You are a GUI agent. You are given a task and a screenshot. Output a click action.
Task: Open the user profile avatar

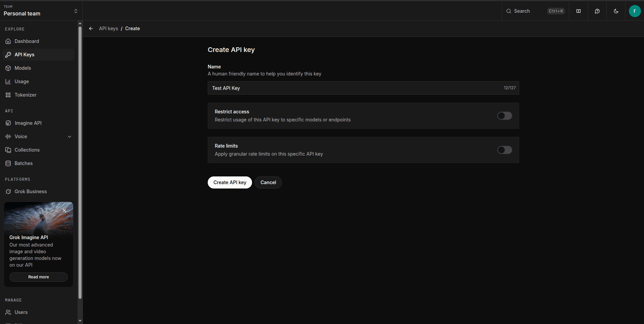[635, 11]
